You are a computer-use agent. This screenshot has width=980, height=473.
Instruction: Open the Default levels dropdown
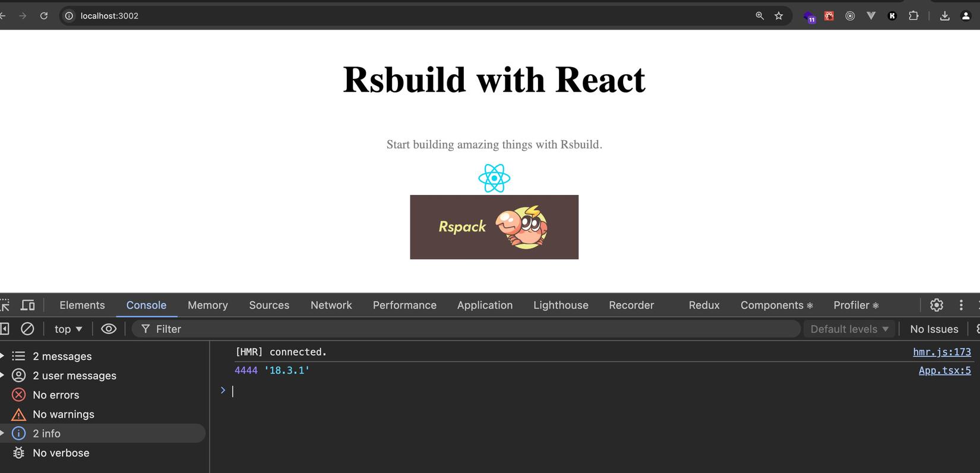[849, 329]
